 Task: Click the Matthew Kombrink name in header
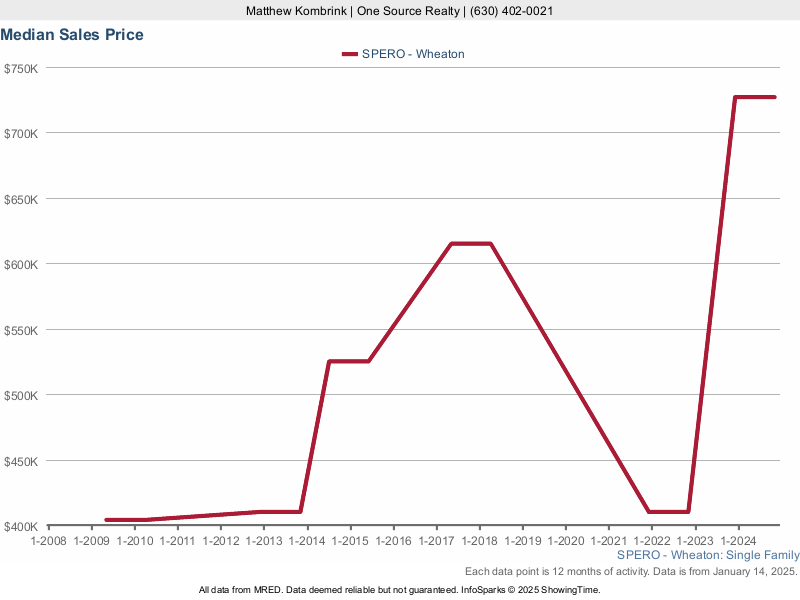[297, 11]
